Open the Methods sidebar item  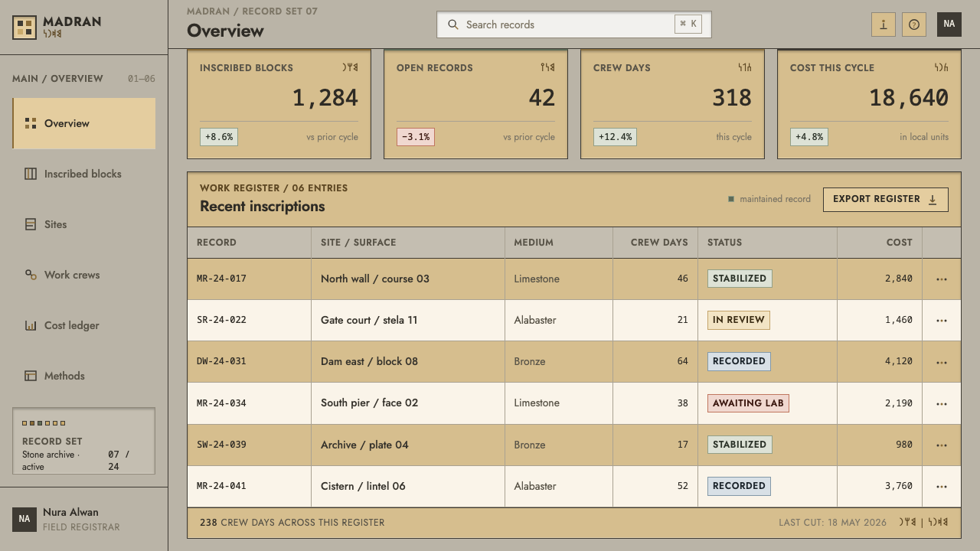[x=84, y=376]
